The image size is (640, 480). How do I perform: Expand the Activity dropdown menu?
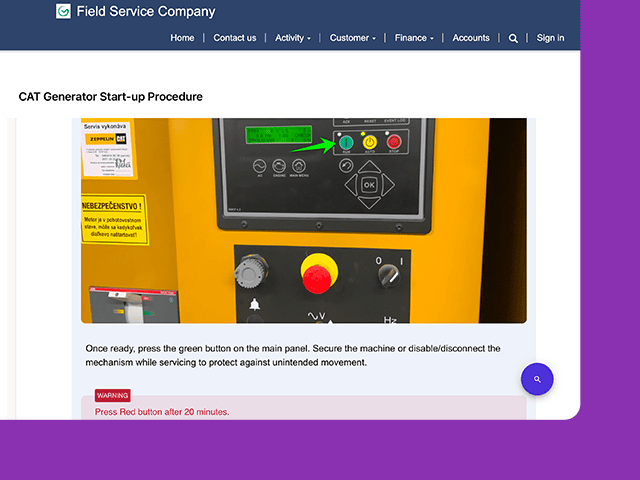(293, 38)
